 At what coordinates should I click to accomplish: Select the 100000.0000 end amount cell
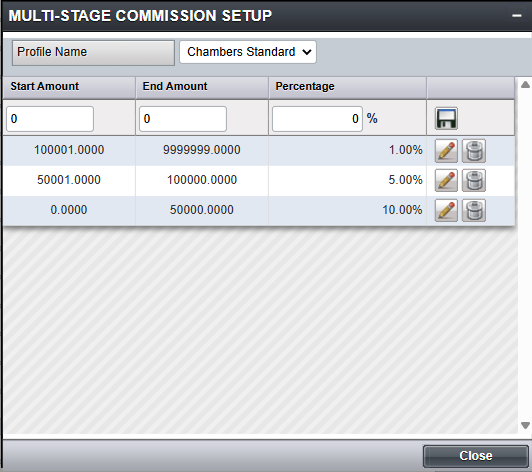coord(202,180)
